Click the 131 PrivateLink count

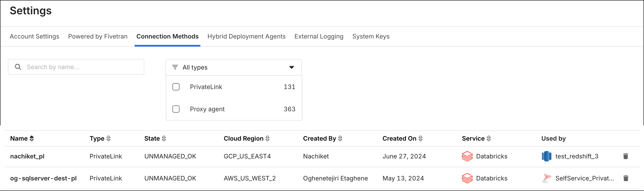point(289,87)
